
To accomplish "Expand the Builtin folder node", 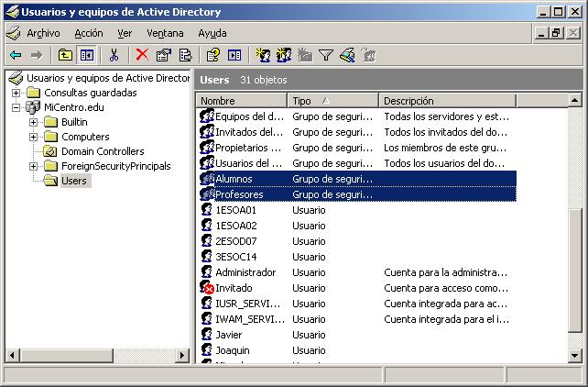I will pyautogui.click(x=34, y=122).
